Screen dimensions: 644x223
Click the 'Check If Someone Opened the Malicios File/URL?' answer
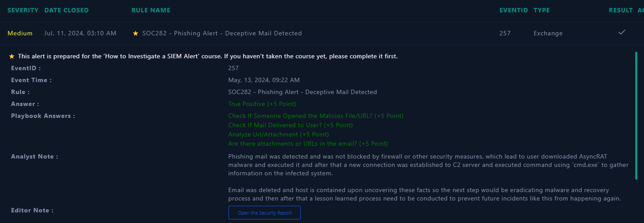(316, 116)
